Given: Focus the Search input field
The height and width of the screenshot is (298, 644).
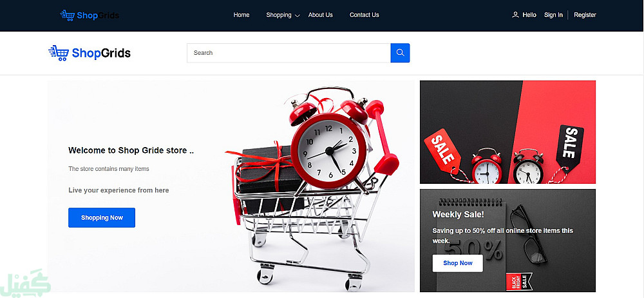Looking at the screenshot, I should click(x=289, y=53).
